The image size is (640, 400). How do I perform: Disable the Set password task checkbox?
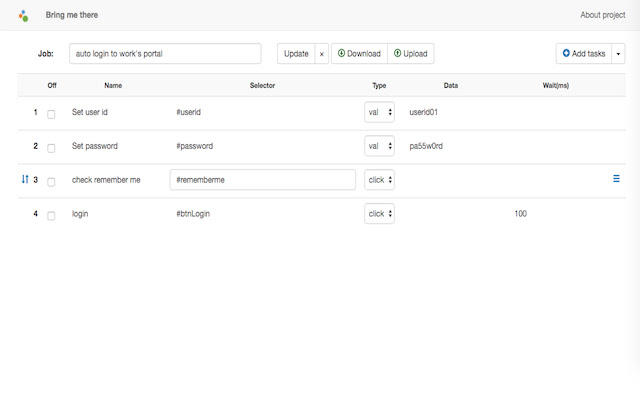tap(51, 148)
